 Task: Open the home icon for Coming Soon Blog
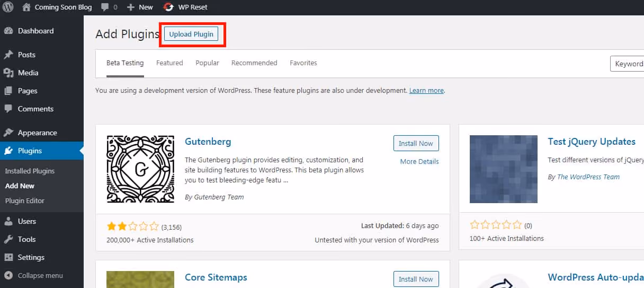(26, 7)
